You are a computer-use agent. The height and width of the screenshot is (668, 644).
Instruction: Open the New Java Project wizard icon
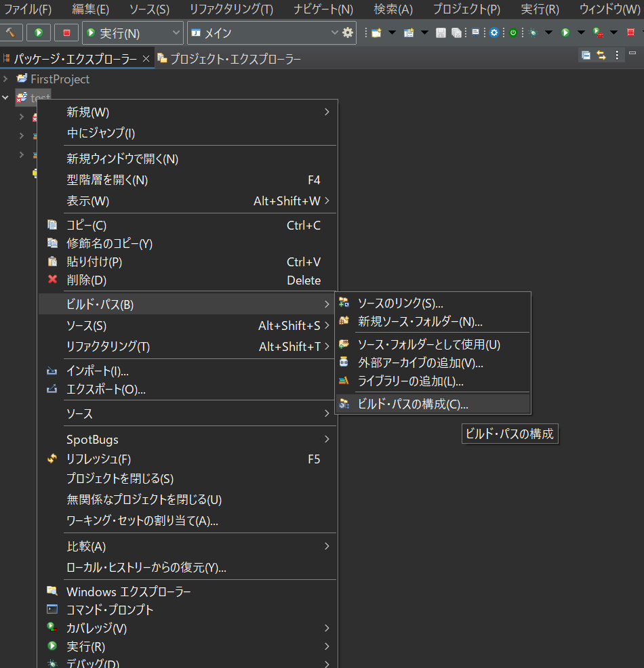409,32
